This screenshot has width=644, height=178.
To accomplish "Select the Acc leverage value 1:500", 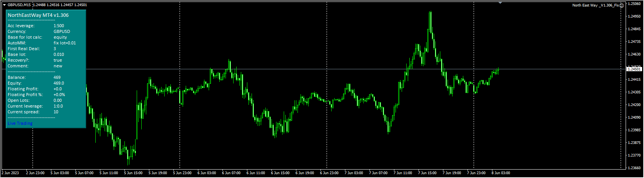I will pos(59,26).
